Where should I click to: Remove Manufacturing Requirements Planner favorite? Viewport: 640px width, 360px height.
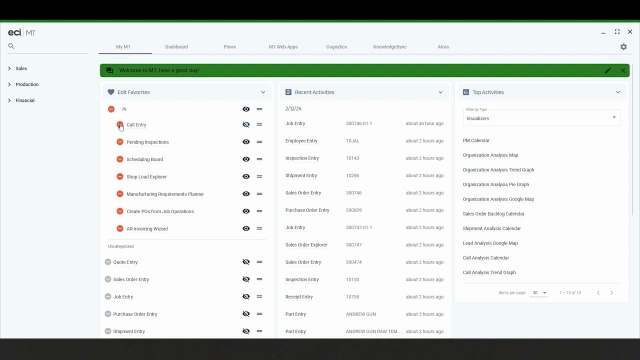[120, 194]
